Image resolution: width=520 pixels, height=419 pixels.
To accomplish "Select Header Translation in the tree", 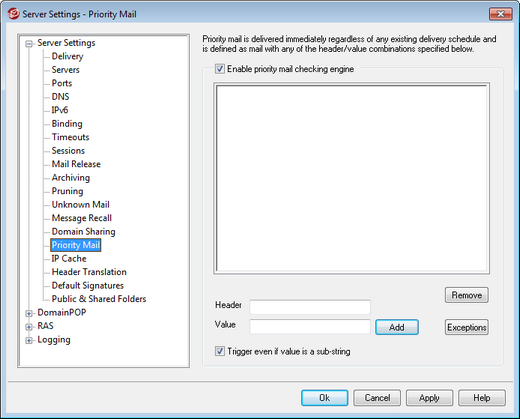I will pos(89,272).
